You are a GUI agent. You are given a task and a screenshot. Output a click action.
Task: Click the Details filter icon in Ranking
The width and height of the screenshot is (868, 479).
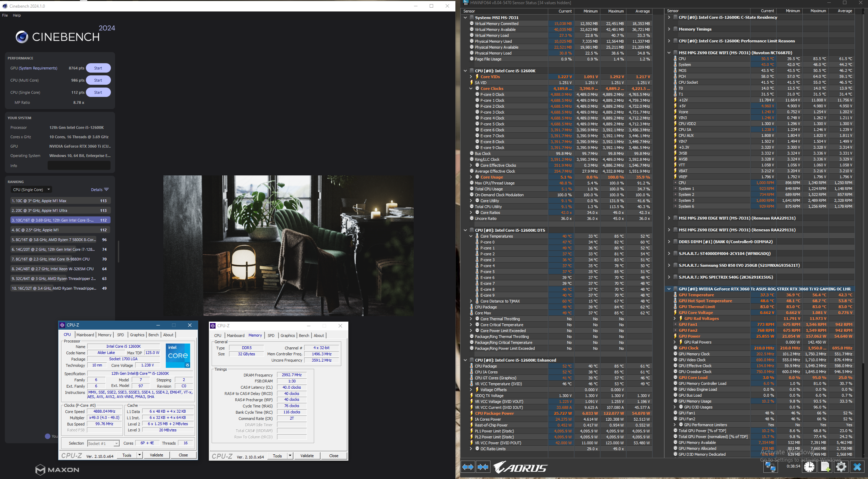(x=106, y=190)
